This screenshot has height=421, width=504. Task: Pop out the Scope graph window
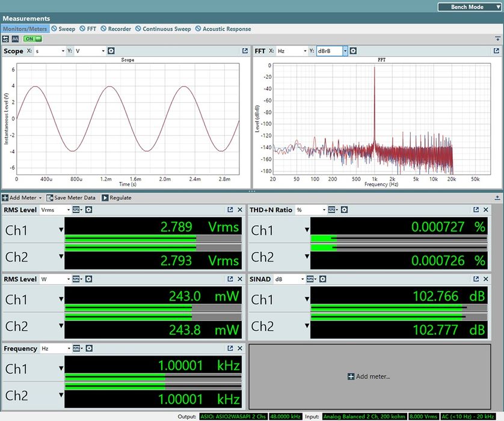[x=245, y=51]
